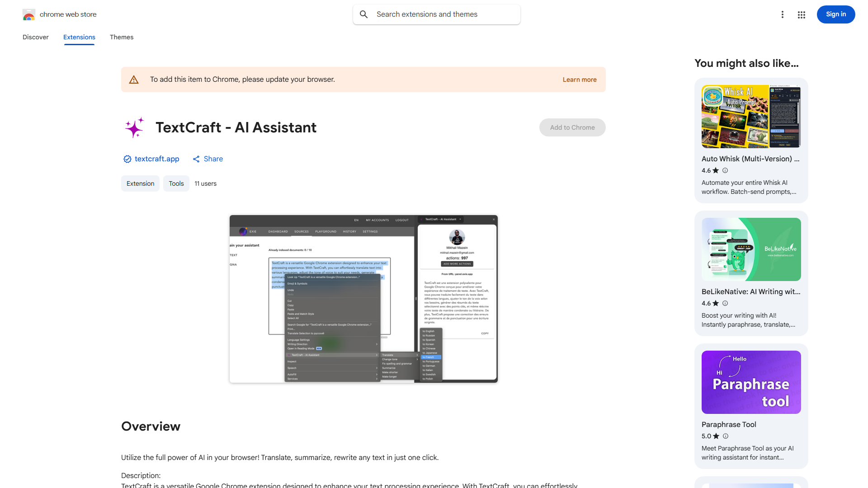Click the info icon next to BeLikeNative rating
The height and width of the screenshot is (488, 868).
725,303
